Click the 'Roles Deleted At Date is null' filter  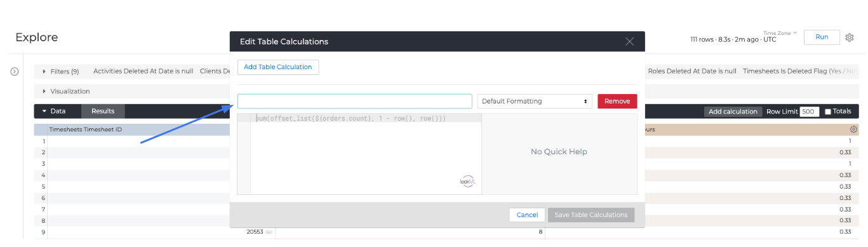[x=692, y=72]
